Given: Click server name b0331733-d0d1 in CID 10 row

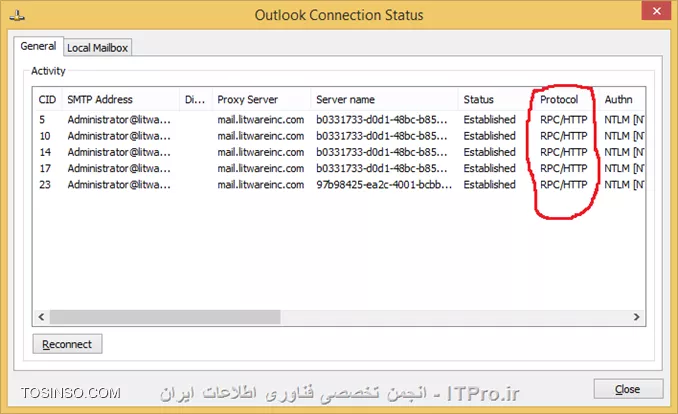Looking at the screenshot, I should coord(382,136).
